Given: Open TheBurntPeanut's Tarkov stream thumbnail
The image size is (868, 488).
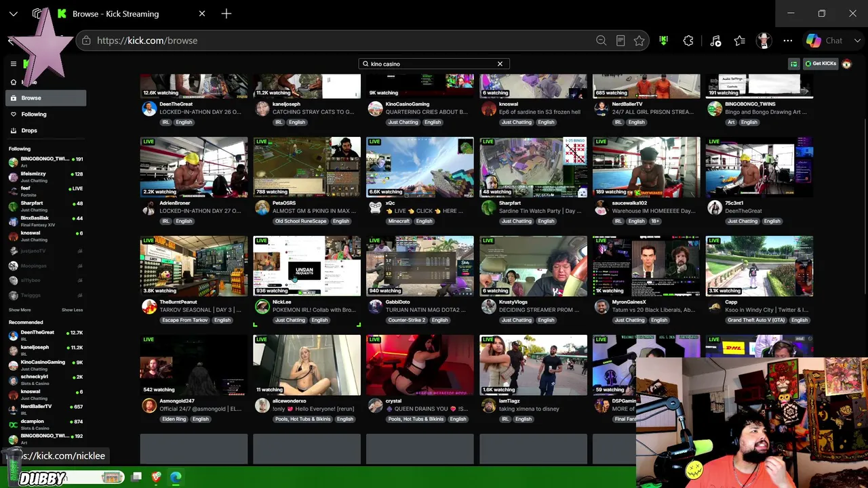Looking at the screenshot, I should pos(194,266).
